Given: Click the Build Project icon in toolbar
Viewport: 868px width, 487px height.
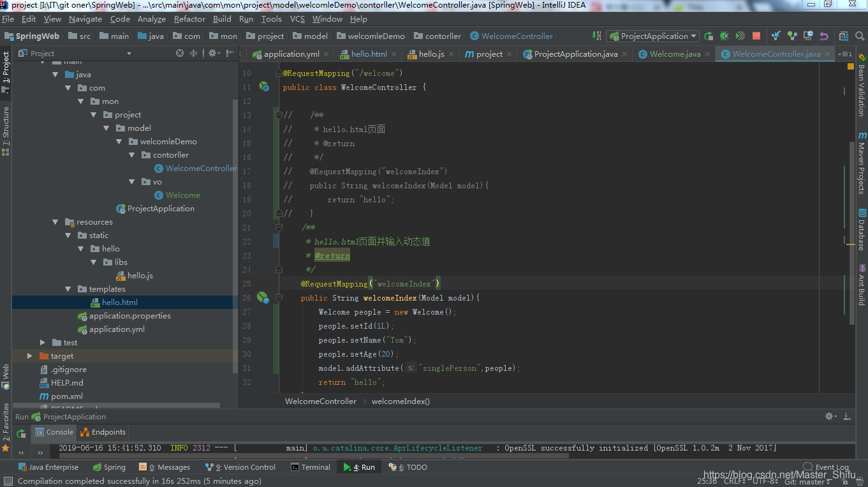Looking at the screenshot, I should click(x=596, y=36).
